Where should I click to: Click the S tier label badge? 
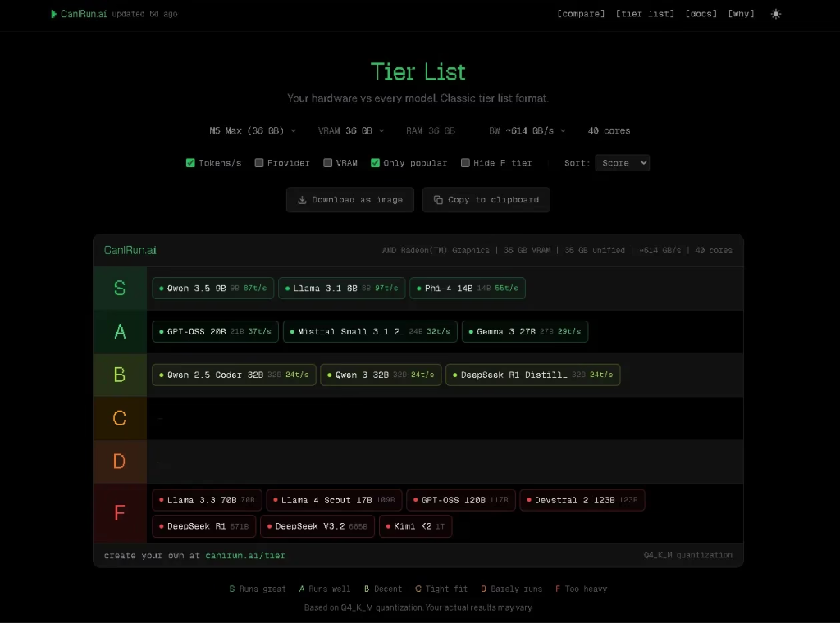click(120, 289)
